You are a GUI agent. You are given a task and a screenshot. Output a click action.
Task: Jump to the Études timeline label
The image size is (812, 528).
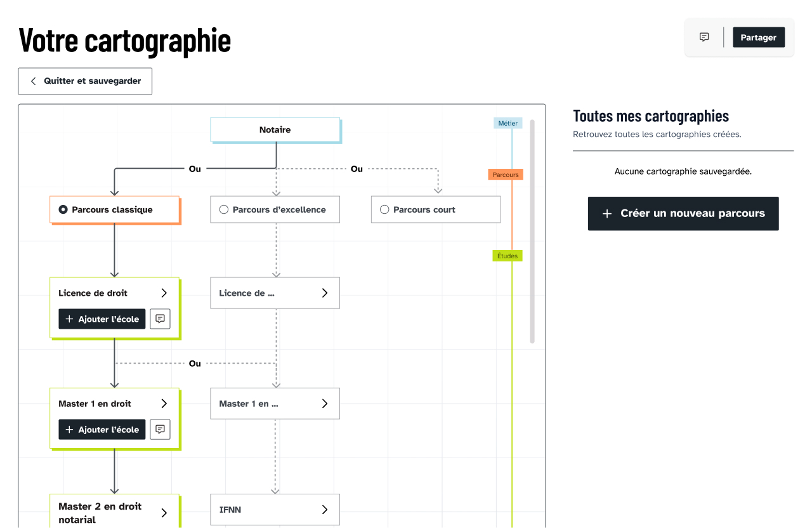[x=507, y=256]
